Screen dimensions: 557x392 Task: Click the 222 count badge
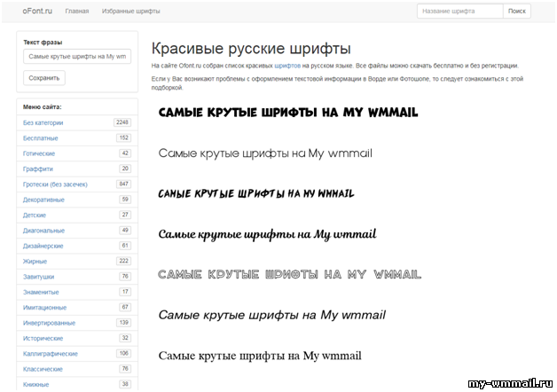pyautogui.click(x=123, y=261)
